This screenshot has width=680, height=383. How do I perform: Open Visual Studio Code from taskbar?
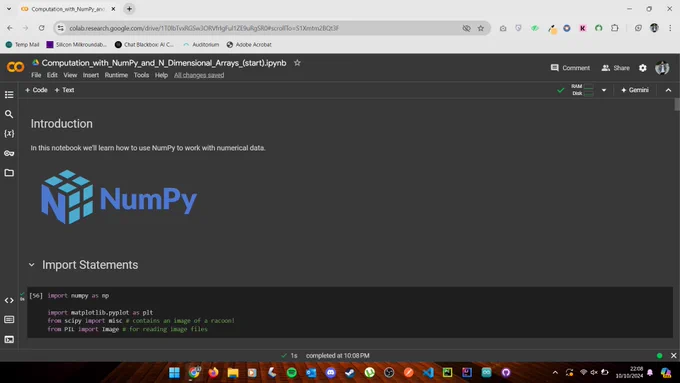428,372
